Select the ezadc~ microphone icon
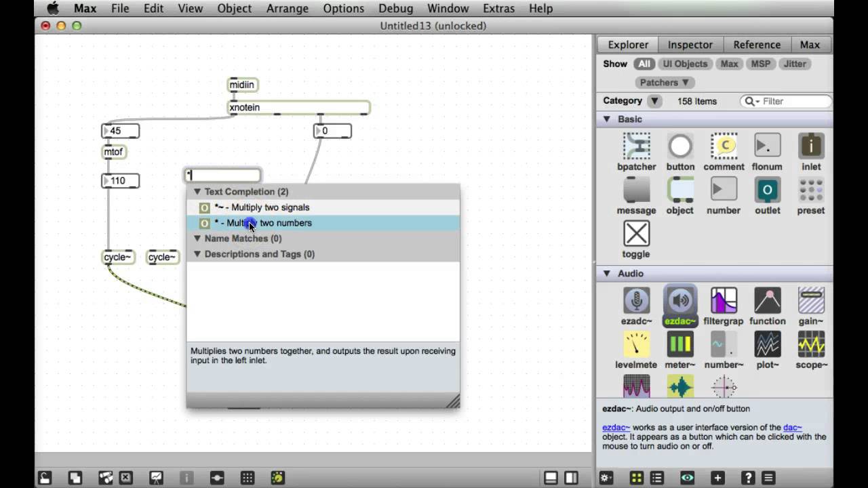 [636, 301]
